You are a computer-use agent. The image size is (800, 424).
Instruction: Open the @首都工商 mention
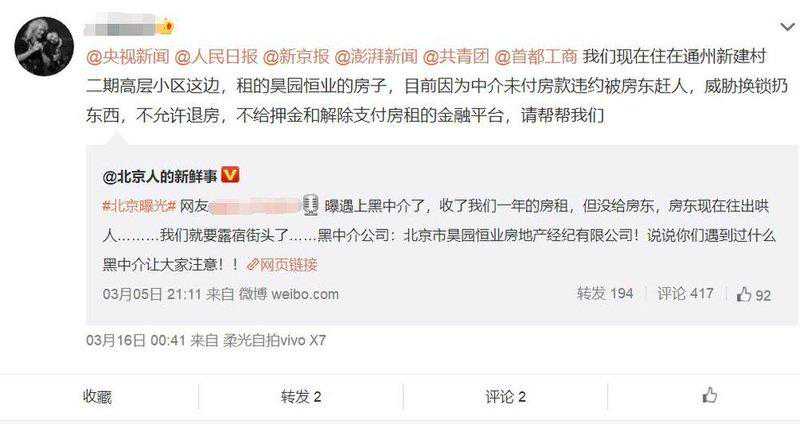[x=536, y=56]
